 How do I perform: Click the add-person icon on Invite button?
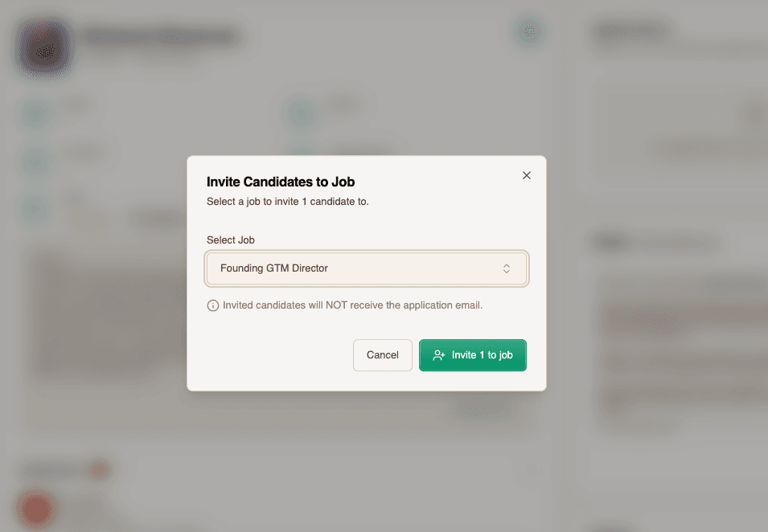coord(439,355)
